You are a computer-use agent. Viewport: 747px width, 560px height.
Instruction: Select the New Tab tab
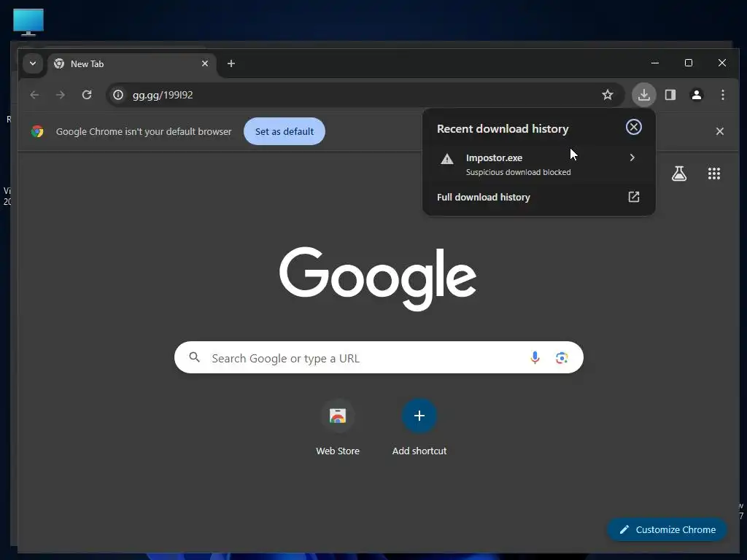click(132, 64)
